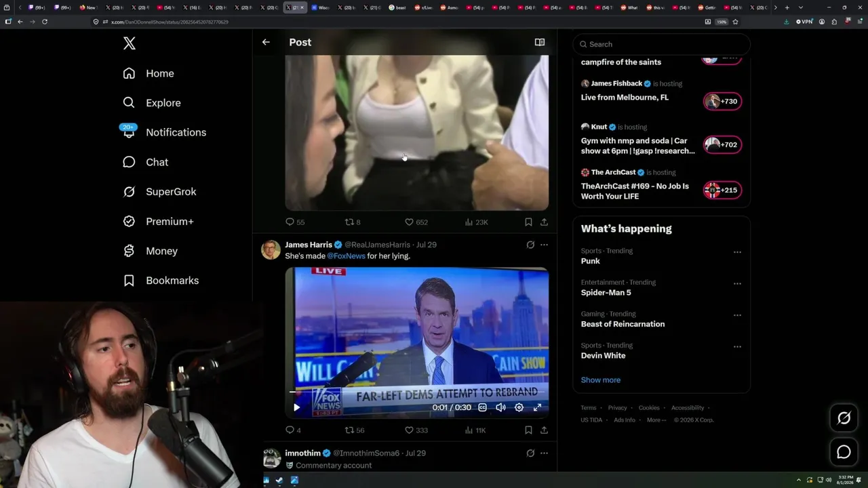Bookmark James Harris post
868x488 pixels.
point(528,430)
